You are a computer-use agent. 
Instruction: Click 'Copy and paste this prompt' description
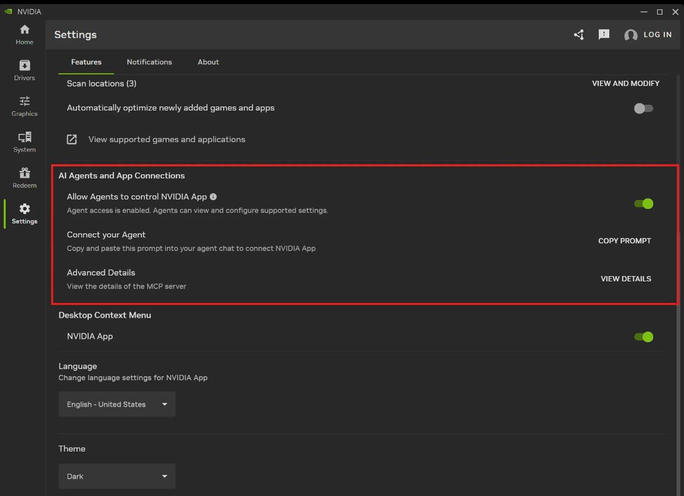coord(191,248)
